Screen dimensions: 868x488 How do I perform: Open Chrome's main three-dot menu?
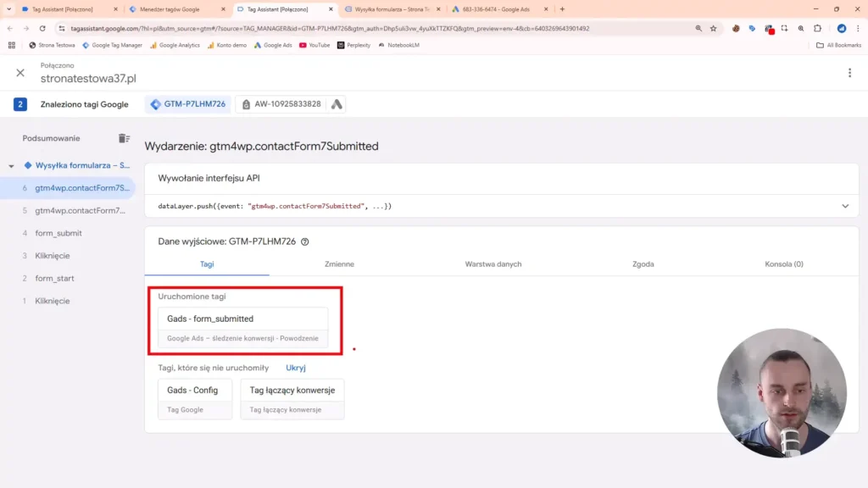pyautogui.click(x=858, y=28)
